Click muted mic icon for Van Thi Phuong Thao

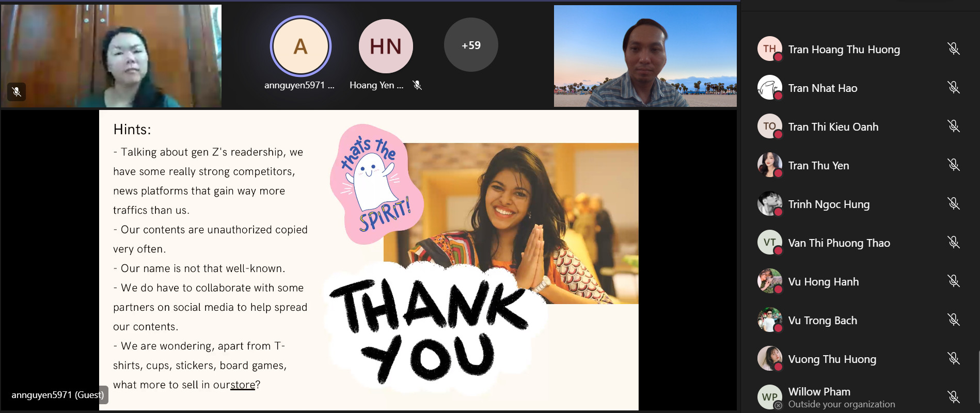[x=954, y=243]
